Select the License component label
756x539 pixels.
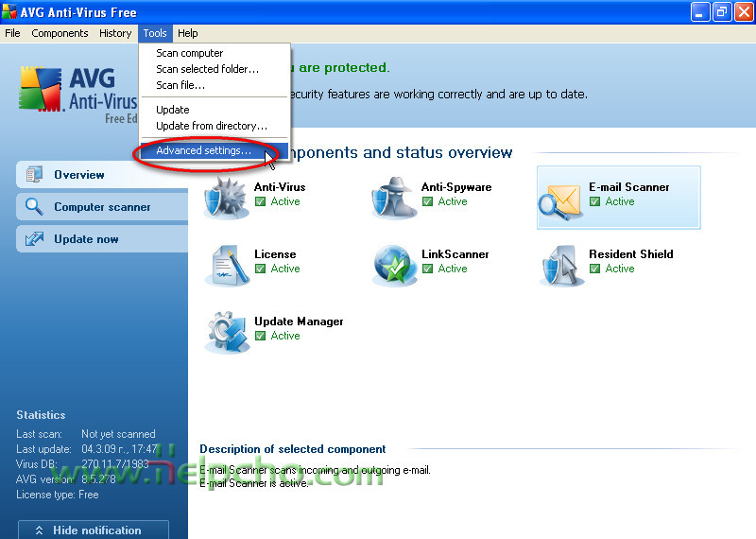(x=275, y=254)
